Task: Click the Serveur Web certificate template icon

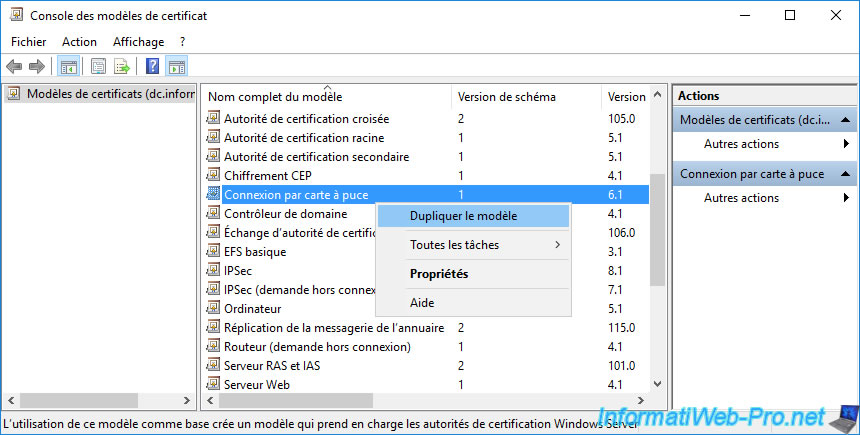Action: [x=212, y=384]
